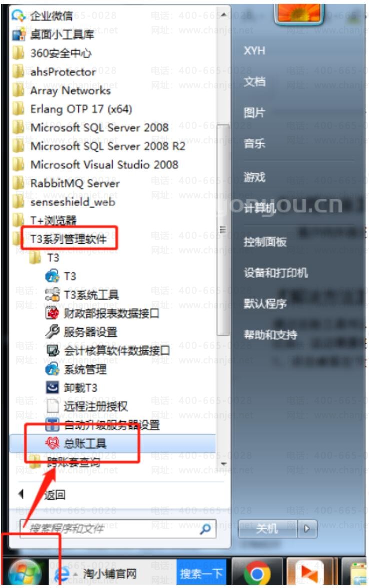The height and width of the screenshot is (588, 369).
Task: Launch 系统管理 icon
Action: (x=52, y=369)
